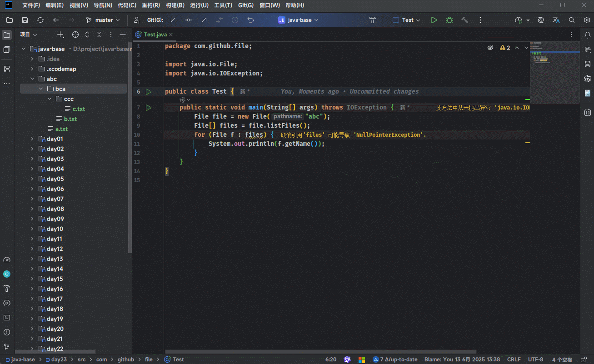Click the java-base breadcrumb in navigation bar
The height and width of the screenshot is (364, 594).
click(x=22, y=359)
